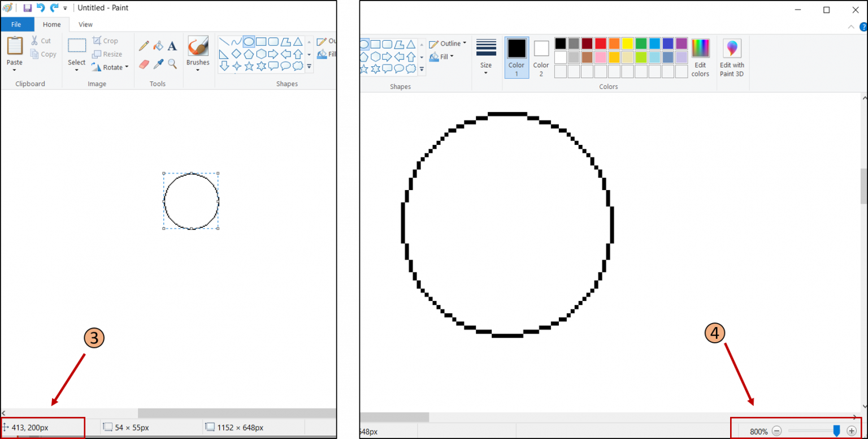Viewport: 868px width, 439px height.
Task: Expand shapes gallery in left window
Action: coord(309,67)
